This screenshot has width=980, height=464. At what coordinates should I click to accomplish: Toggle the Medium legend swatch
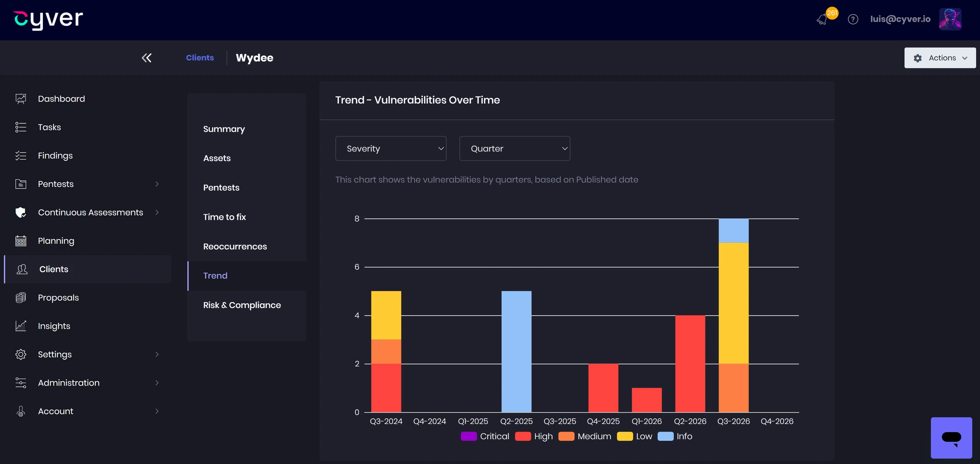(566, 436)
